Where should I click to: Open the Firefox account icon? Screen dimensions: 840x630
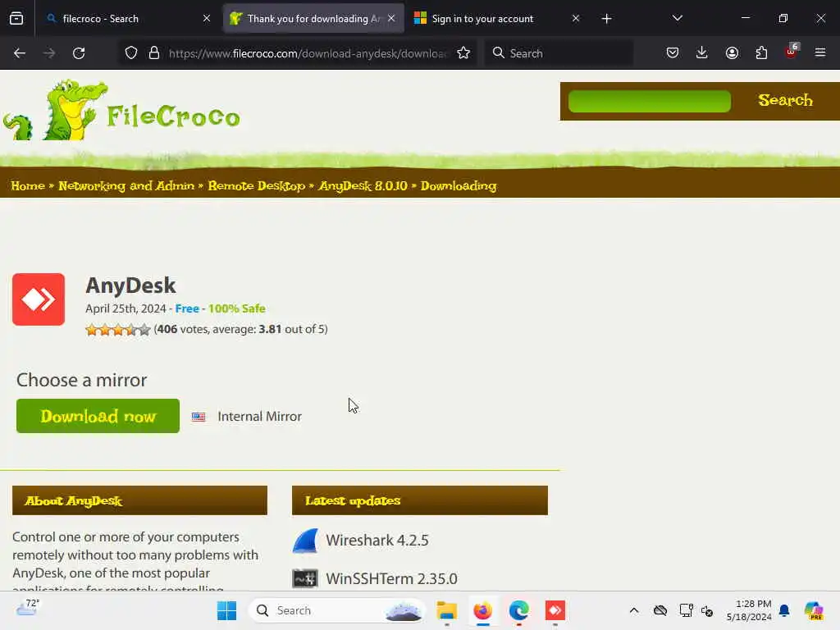click(x=732, y=52)
